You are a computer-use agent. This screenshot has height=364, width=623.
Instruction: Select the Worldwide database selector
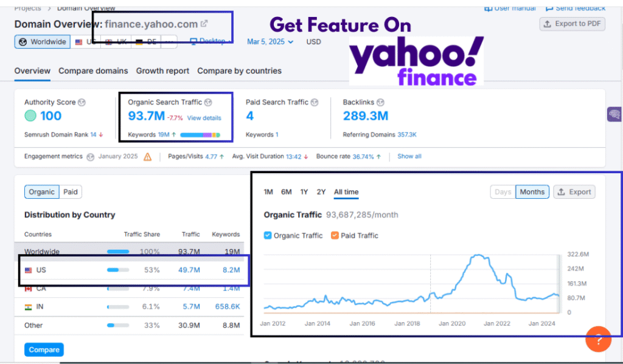(41, 42)
